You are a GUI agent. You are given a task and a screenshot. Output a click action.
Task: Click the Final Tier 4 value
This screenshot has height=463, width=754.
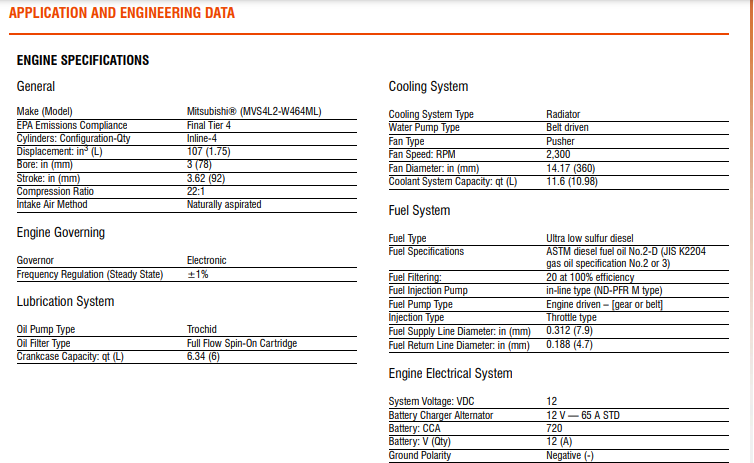(209, 125)
